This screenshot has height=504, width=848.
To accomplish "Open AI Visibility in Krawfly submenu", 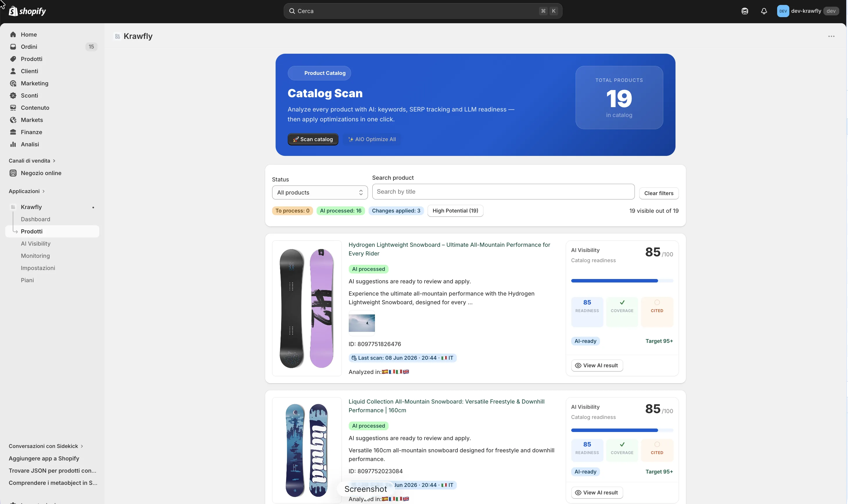I will [36, 244].
